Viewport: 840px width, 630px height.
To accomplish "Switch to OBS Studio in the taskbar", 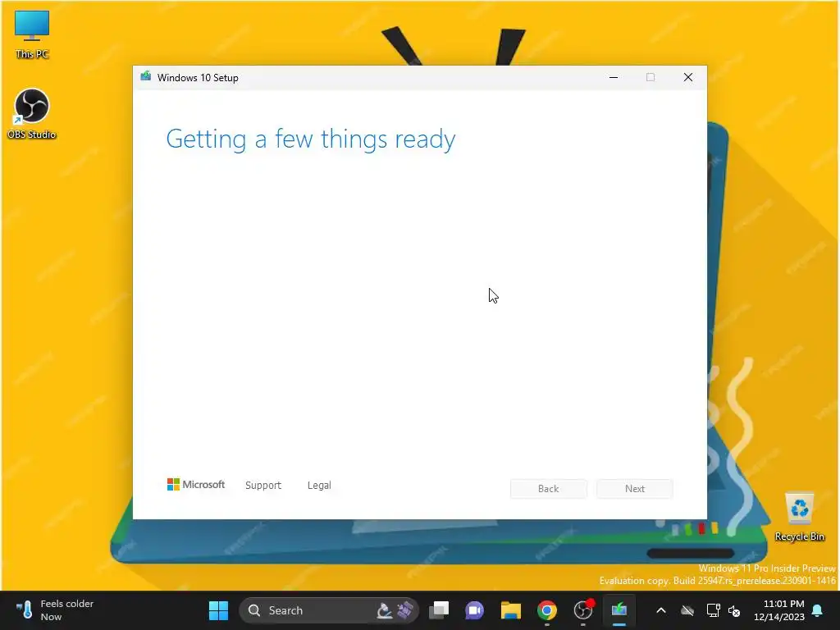I will [x=583, y=610].
